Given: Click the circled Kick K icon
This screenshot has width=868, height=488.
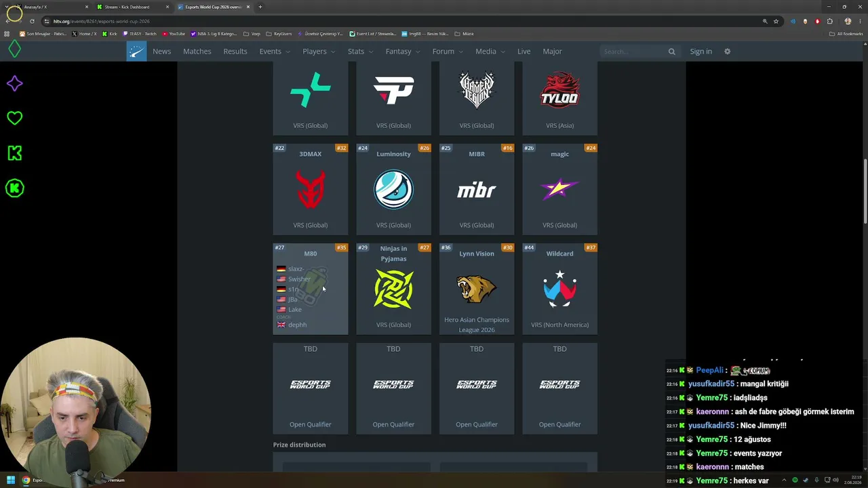Looking at the screenshot, I should pos(14,188).
